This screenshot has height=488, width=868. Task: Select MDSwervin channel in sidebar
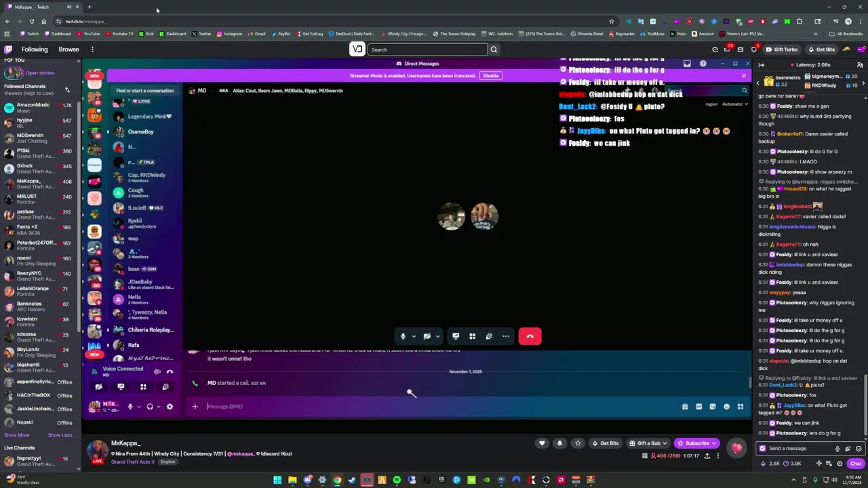point(39,138)
